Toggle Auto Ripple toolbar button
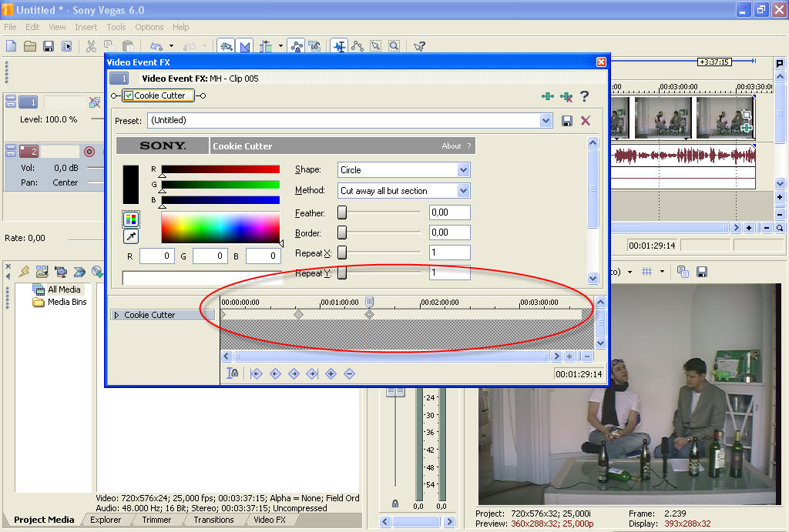Image resolution: width=789 pixels, height=532 pixels. click(266, 46)
